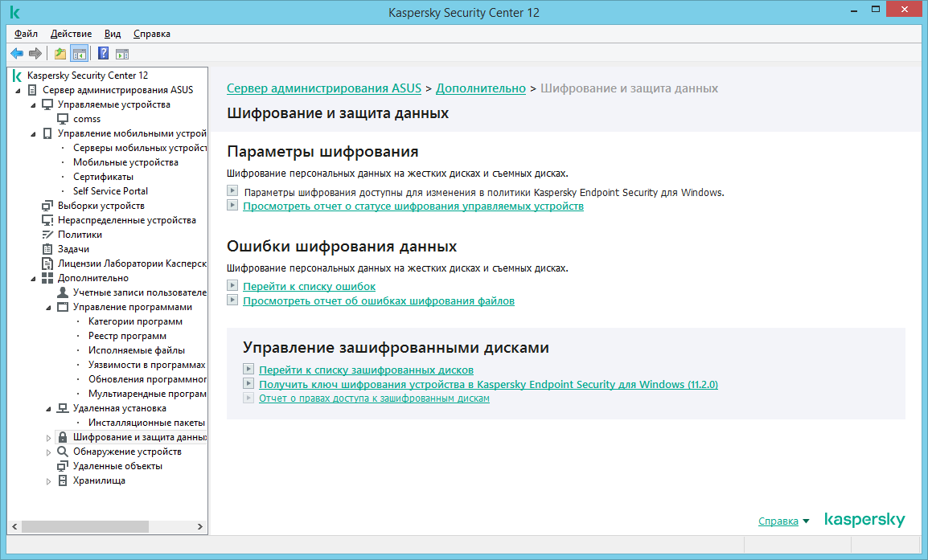
Task: Click the window icon beside Управление программами
Action: pyautogui.click(x=63, y=307)
